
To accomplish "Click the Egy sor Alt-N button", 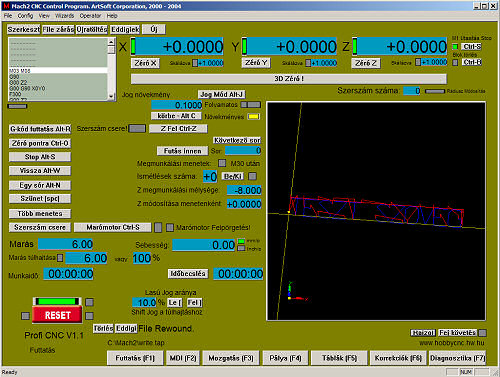I will pyautogui.click(x=40, y=185).
